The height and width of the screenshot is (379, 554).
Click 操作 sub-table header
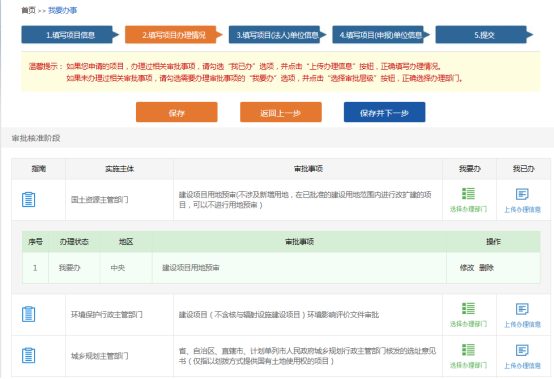coord(493,242)
